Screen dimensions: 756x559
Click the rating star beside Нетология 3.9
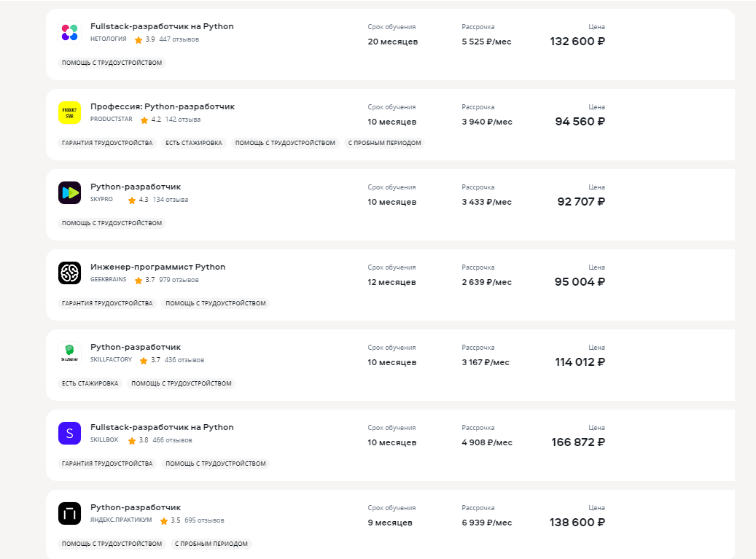click(x=139, y=40)
